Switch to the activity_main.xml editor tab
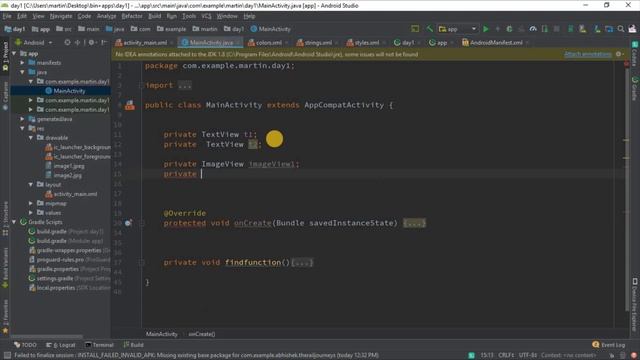Image resolution: width=640 pixels, height=360 pixels. point(144,42)
